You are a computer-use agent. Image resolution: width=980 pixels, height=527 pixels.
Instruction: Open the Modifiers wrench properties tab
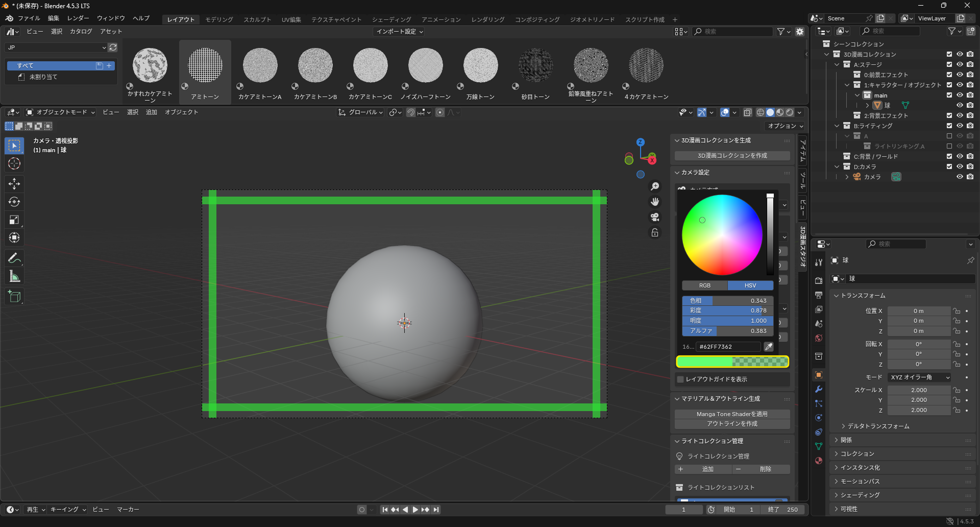click(819, 389)
